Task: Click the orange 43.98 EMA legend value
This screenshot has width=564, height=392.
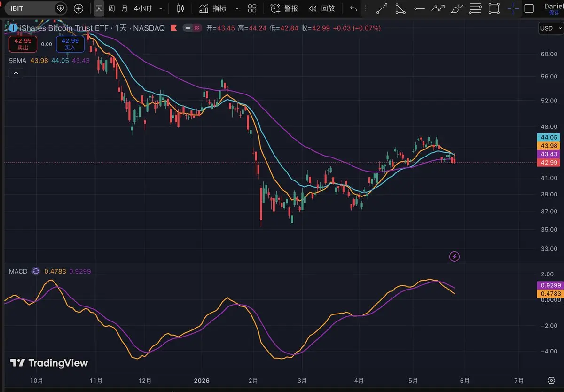Action: [x=39, y=61]
